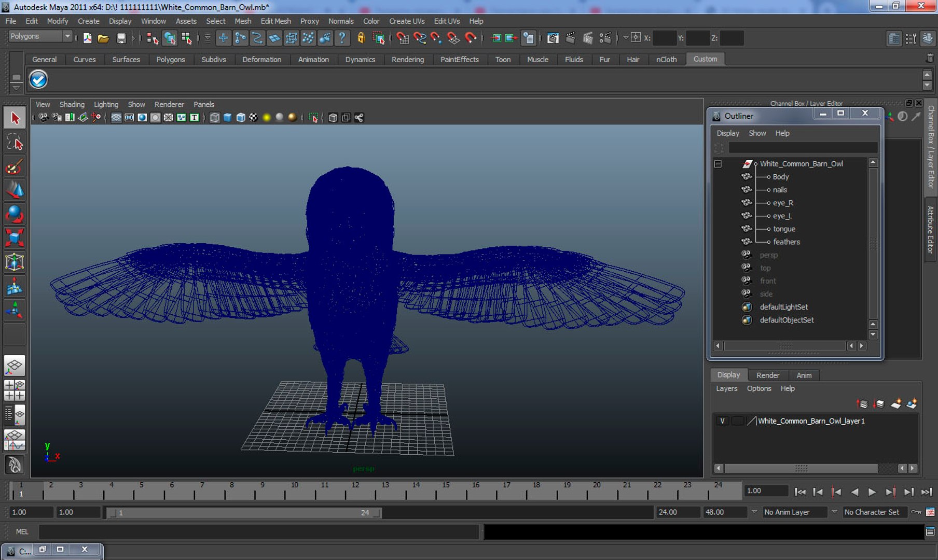Create a new empty display layer
Viewport: 938px width, 560px height.
click(x=896, y=404)
